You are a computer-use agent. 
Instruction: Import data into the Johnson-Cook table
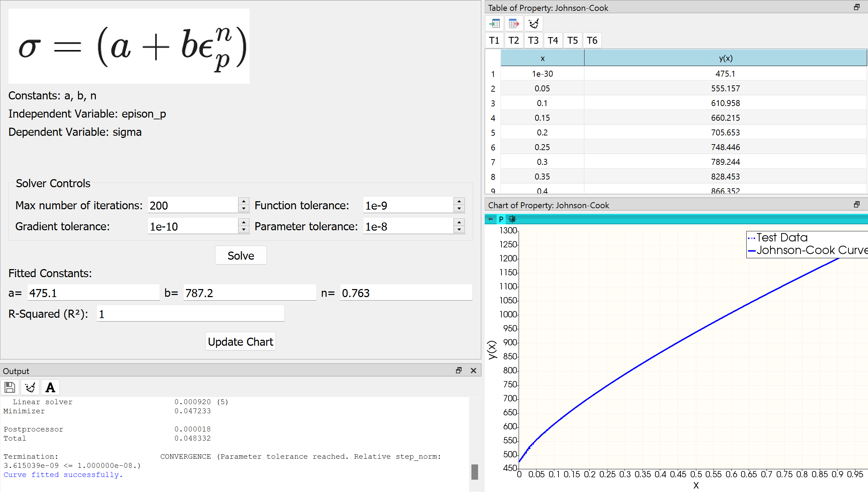pos(495,23)
